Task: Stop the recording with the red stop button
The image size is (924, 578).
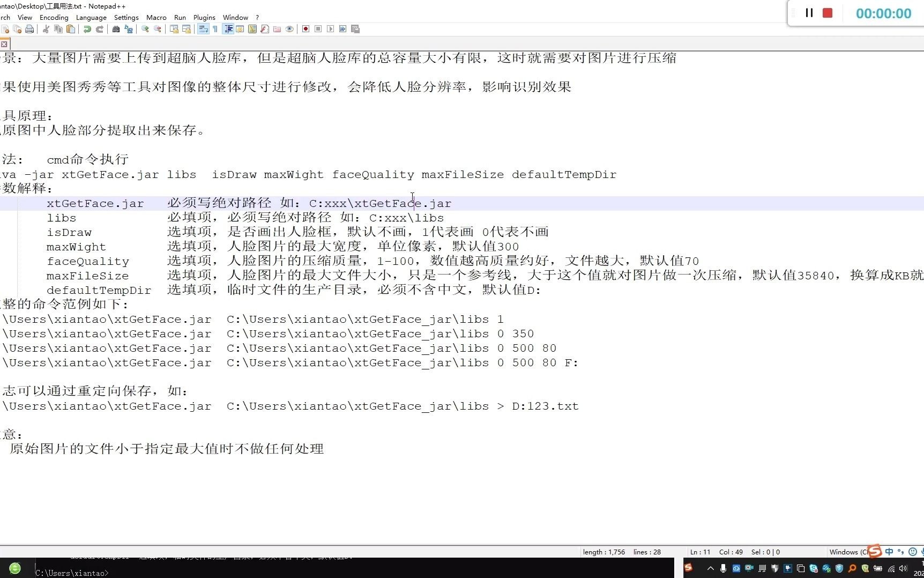Action: coord(827,13)
